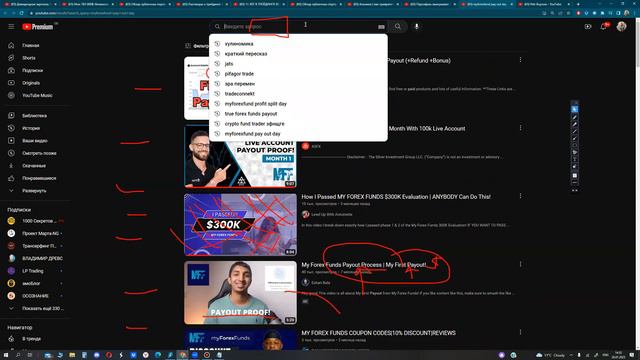Image resolution: width=640 pixels, height=360 pixels.
Task: Select search suggestion jets
Action: pyautogui.click(x=298, y=64)
